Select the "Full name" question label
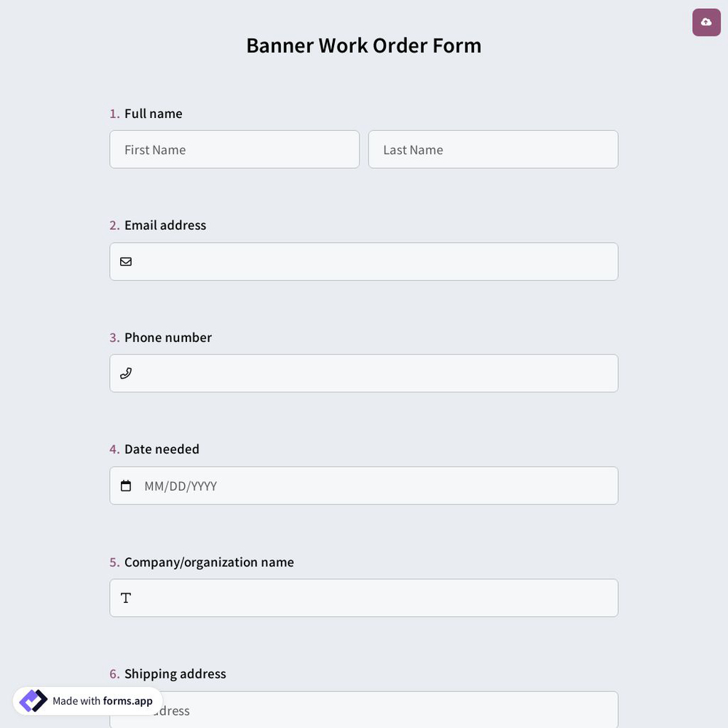 pos(153,112)
